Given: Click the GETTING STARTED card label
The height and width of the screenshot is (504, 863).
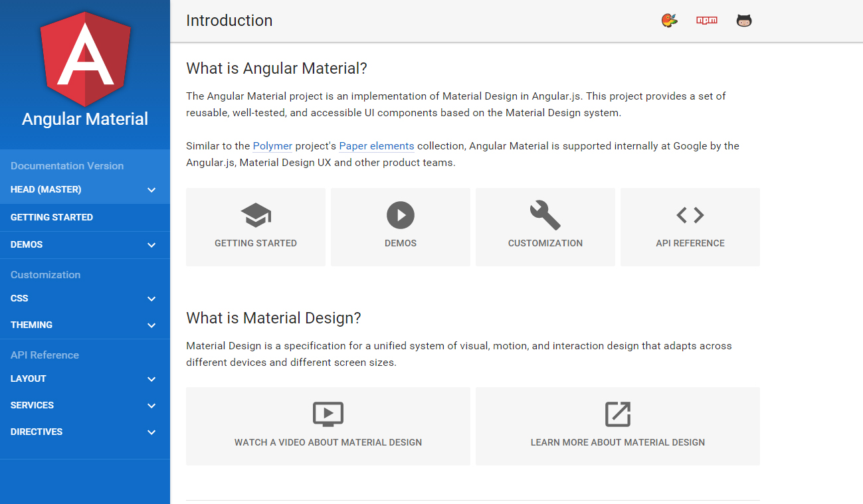Looking at the screenshot, I should [256, 243].
